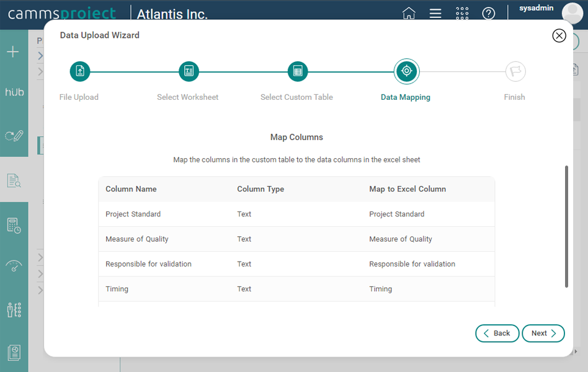Click the Data Mapping step icon

coord(406,71)
